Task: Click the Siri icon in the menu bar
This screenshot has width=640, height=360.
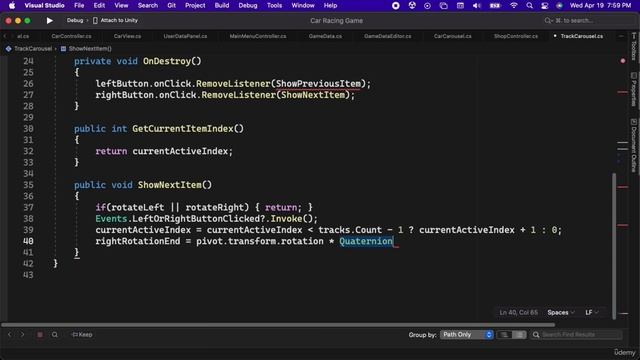Action: pyautogui.click(x=560, y=5)
